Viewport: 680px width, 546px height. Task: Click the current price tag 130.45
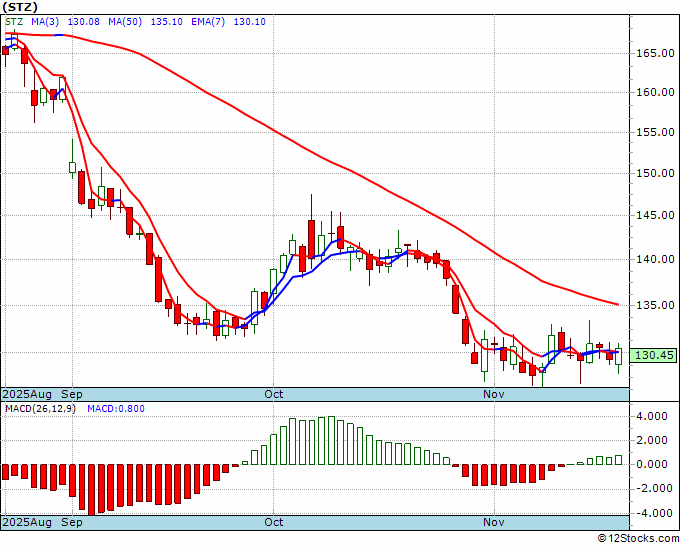655,355
